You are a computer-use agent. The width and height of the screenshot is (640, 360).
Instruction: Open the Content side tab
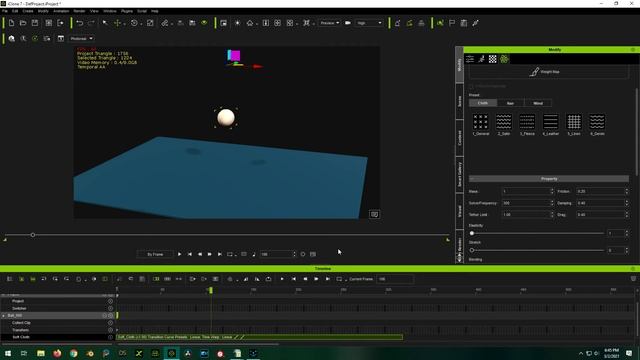point(459,138)
